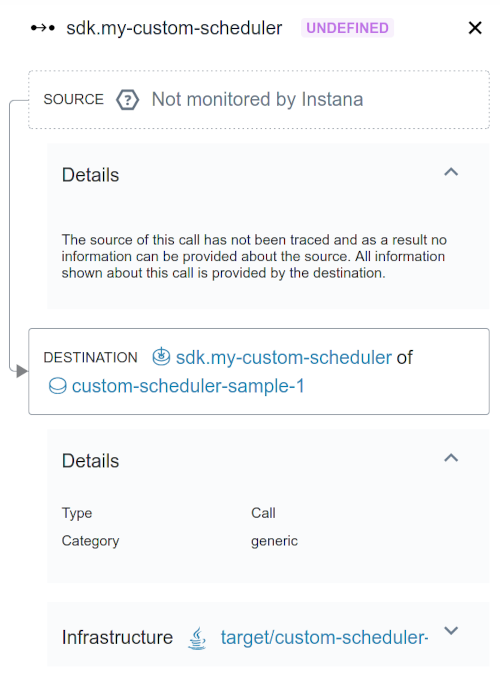Click the question-mark hexagon source icon
This screenshot has width=500, height=689.
[127, 100]
